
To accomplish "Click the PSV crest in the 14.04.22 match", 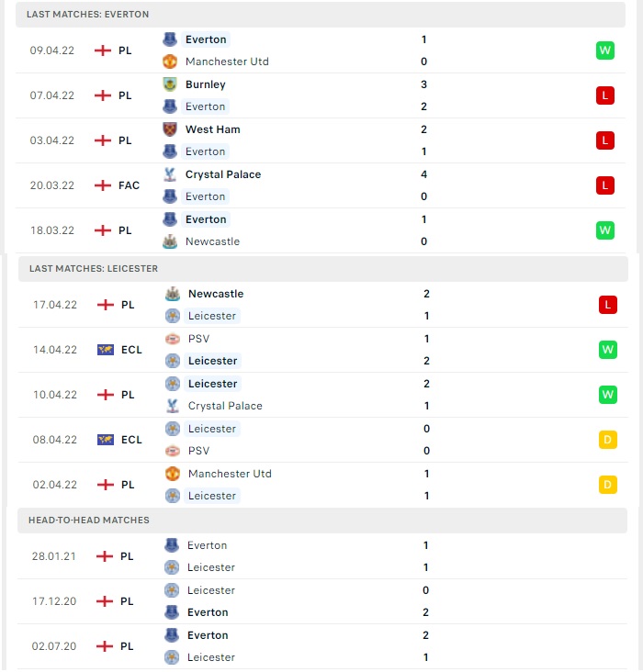I will coord(173,339).
